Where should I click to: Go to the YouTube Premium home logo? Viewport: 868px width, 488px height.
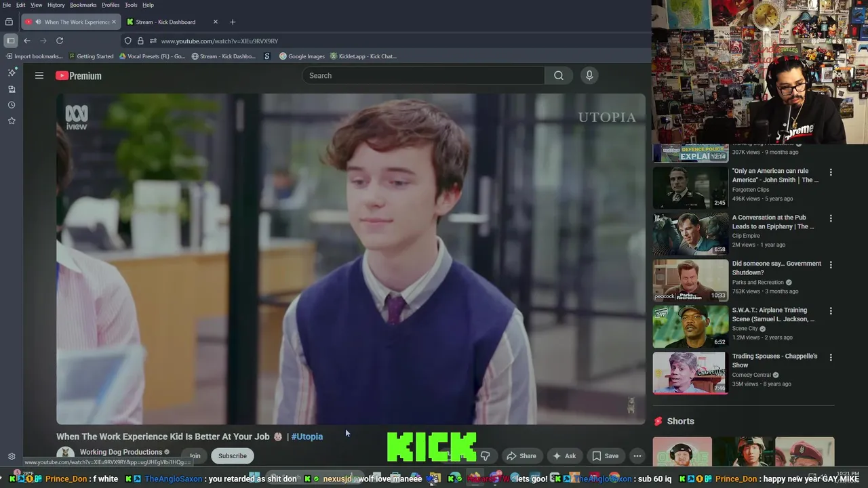tap(79, 76)
